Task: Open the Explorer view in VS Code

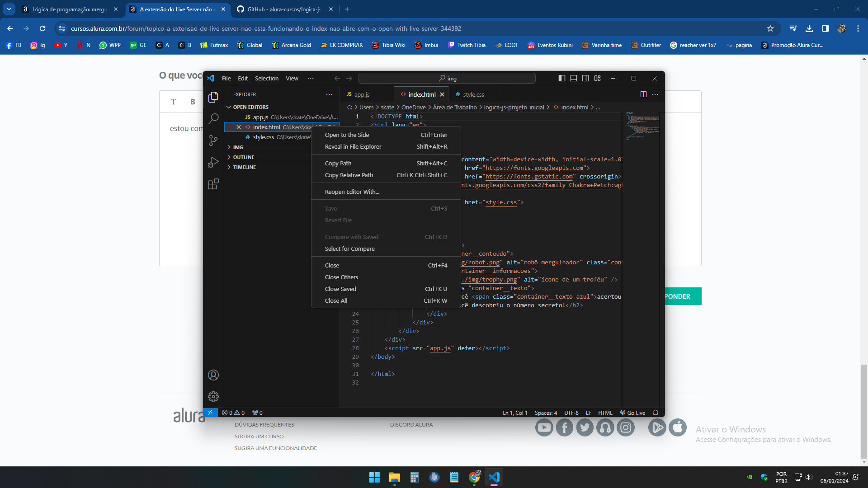Action: (x=213, y=97)
